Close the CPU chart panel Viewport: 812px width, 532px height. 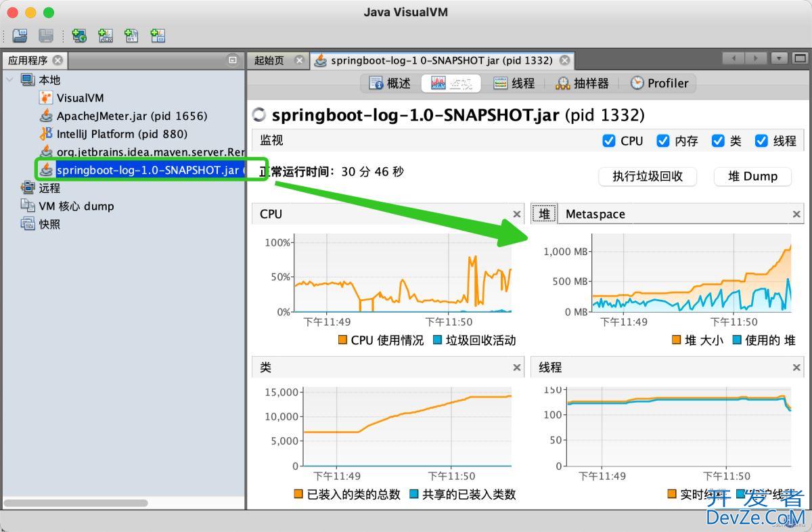(517, 214)
